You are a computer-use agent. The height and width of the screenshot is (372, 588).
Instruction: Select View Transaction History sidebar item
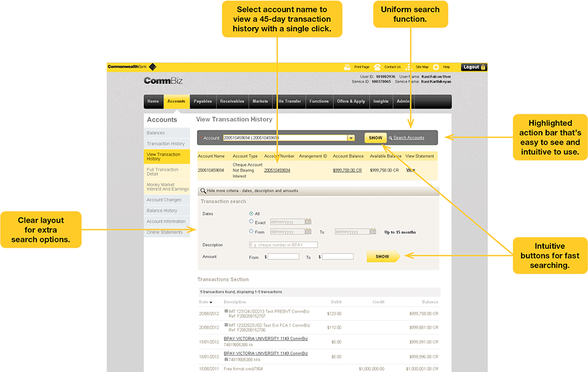[x=167, y=157]
